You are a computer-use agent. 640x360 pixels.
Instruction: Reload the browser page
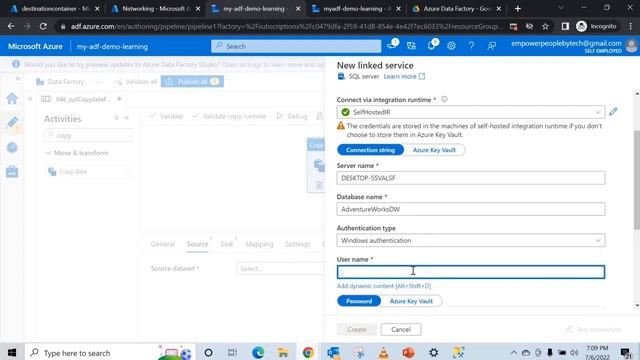coord(43,26)
